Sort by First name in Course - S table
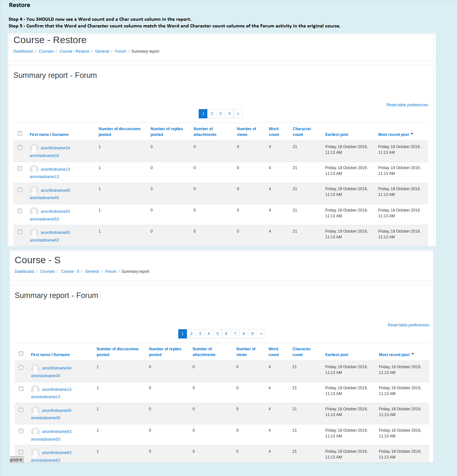 pos(41,355)
